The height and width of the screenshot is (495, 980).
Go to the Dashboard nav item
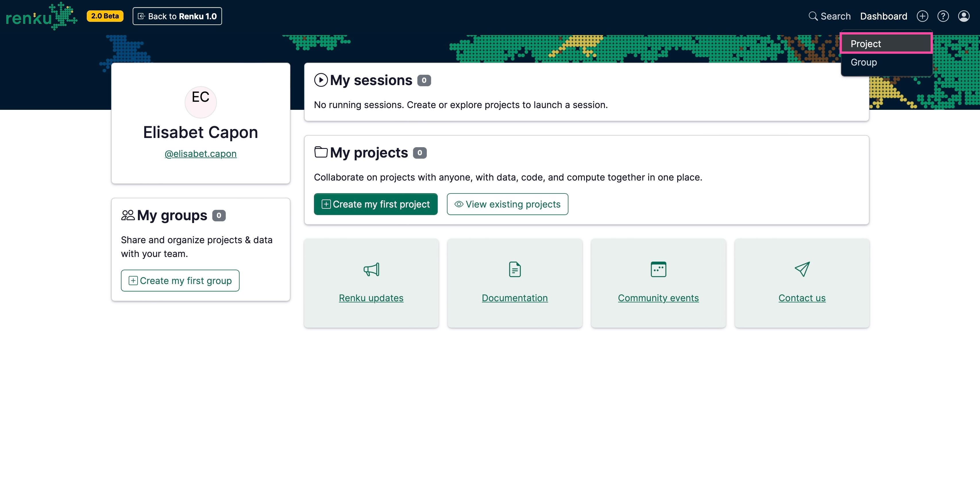point(883,16)
